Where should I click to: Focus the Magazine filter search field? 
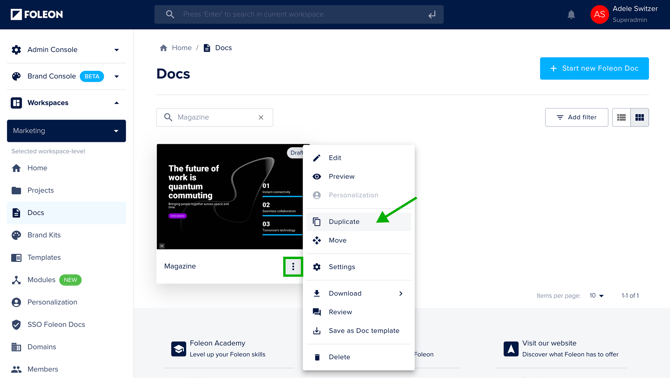(x=215, y=117)
